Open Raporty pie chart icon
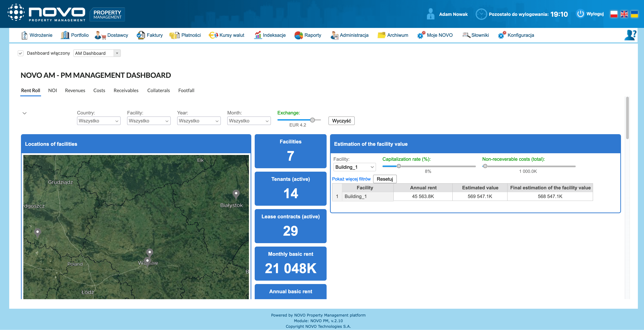 [x=298, y=35]
